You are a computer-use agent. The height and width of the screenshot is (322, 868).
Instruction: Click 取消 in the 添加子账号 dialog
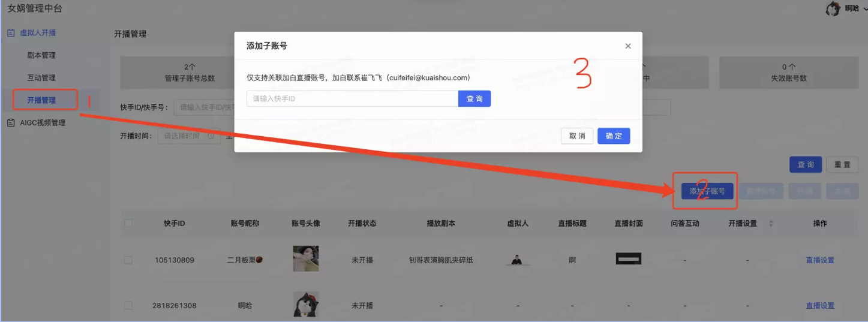[577, 136]
